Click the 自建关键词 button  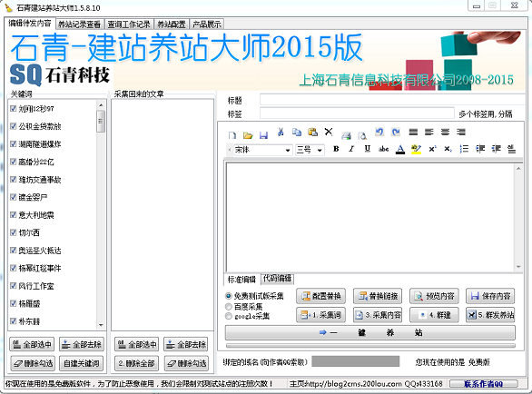tap(82, 363)
